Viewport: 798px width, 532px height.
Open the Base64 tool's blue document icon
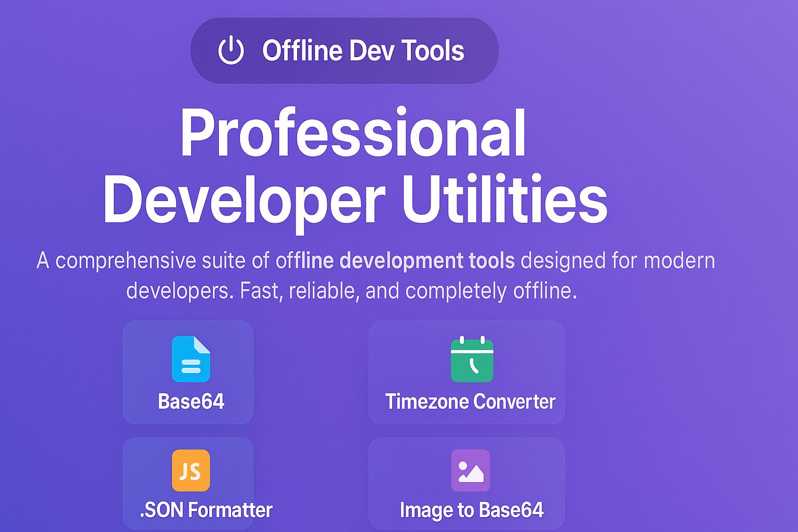click(x=191, y=359)
